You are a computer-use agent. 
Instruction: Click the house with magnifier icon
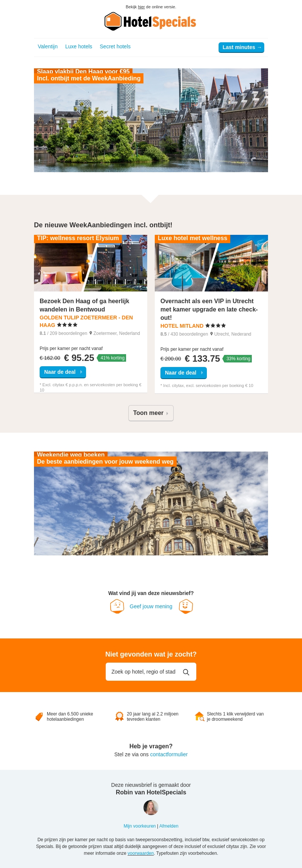(x=199, y=716)
